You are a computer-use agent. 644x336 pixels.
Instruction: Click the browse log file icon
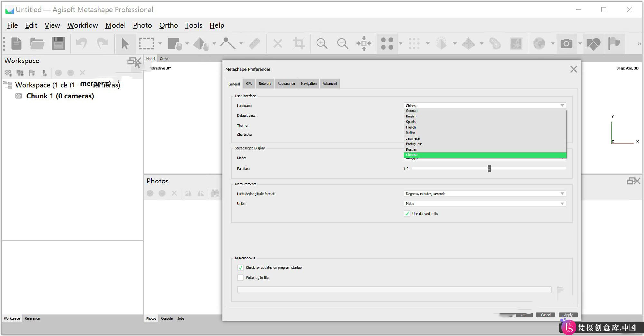pyautogui.click(x=560, y=290)
